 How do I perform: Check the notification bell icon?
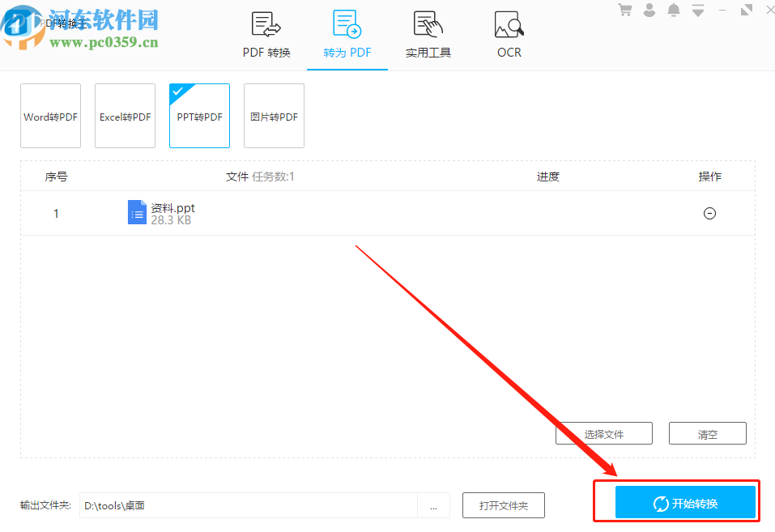click(x=673, y=10)
